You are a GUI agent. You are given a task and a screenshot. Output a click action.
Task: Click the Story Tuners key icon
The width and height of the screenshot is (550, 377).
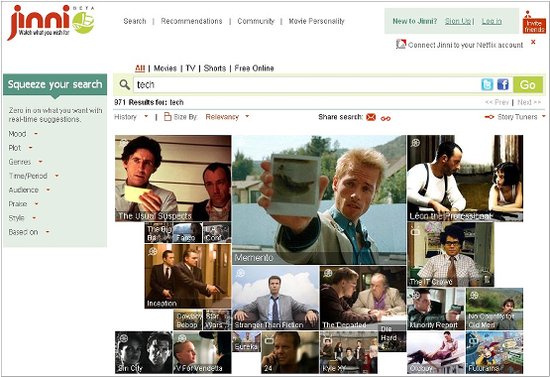[x=489, y=117]
